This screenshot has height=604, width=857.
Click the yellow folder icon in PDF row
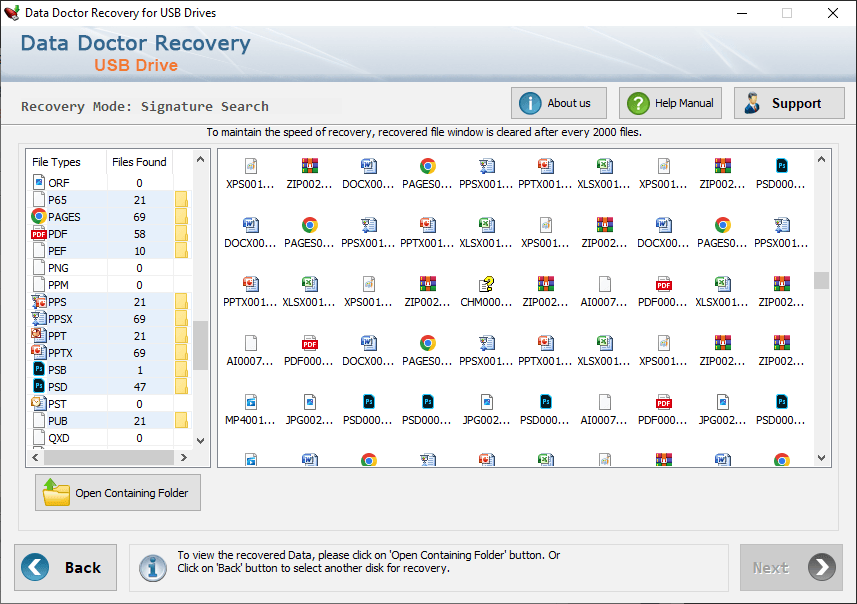181,234
